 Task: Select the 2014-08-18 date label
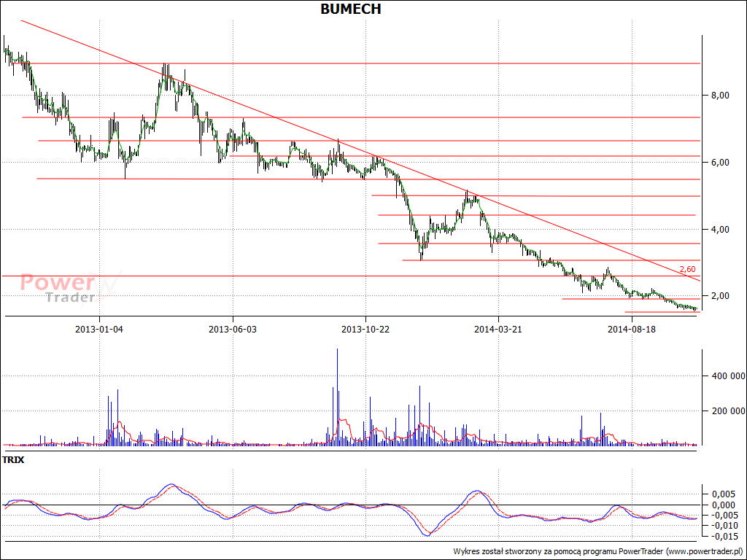click(632, 330)
